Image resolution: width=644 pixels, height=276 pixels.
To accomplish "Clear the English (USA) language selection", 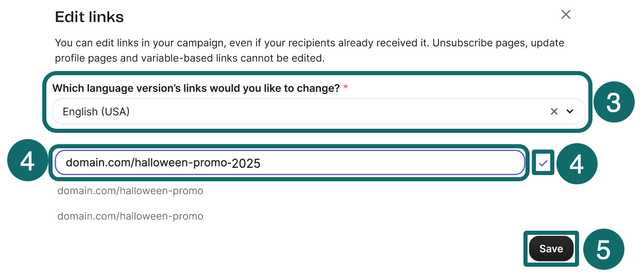I will [x=554, y=111].
